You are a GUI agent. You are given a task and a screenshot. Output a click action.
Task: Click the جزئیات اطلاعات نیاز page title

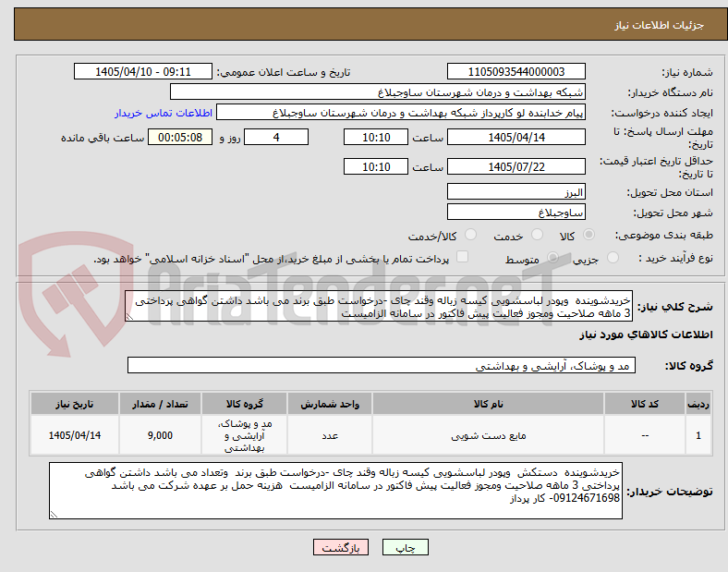coord(660,25)
